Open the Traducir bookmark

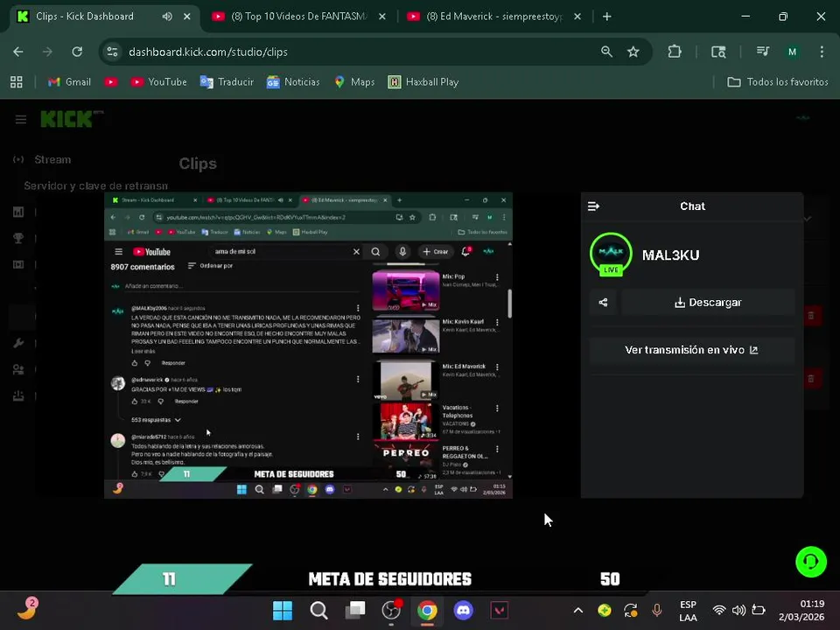227,82
